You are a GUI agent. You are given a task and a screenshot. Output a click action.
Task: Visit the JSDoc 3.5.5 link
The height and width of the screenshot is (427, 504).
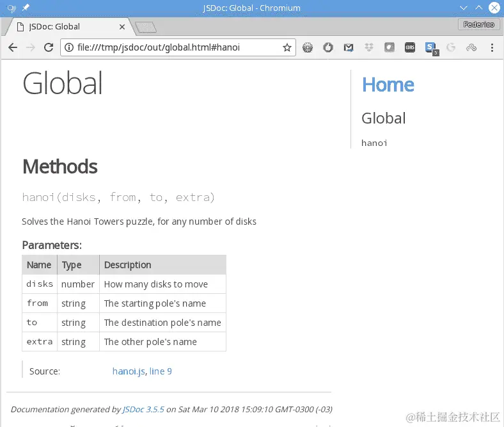[143, 409]
